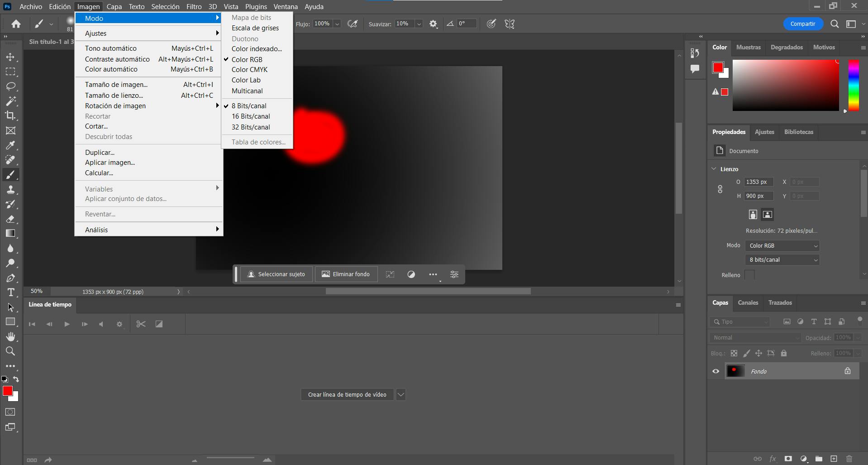
Task: Click the Fondo layer thumbnail
Action: [735, 371]
